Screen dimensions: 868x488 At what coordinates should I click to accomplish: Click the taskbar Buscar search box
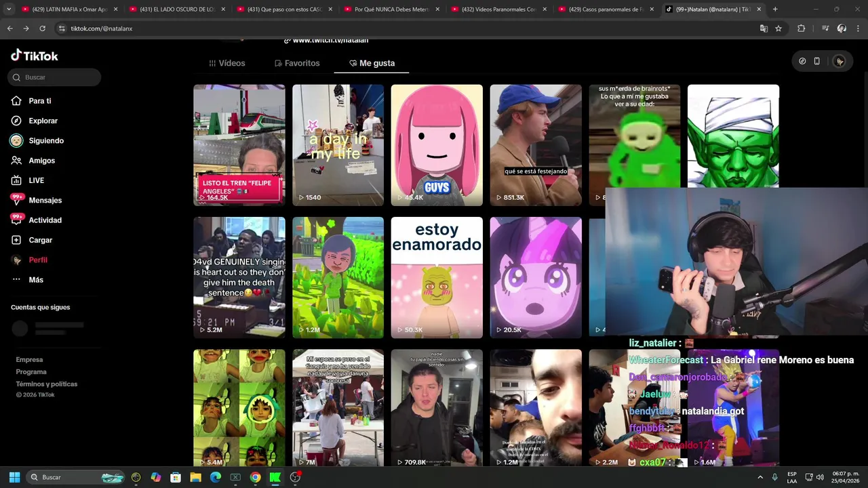click(77, 477)
